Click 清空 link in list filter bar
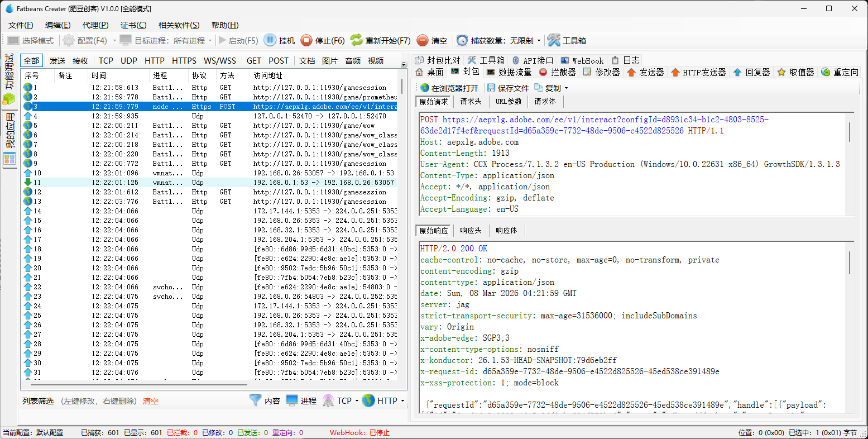The width and height of the screenshot is (868, 439). coord(151,401)
